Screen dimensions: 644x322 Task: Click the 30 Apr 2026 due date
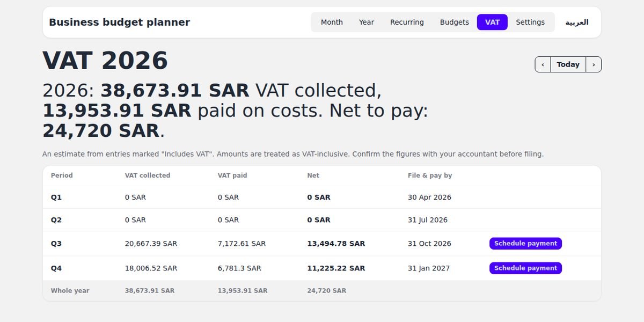pyautogui.click(x=429, y=197)
